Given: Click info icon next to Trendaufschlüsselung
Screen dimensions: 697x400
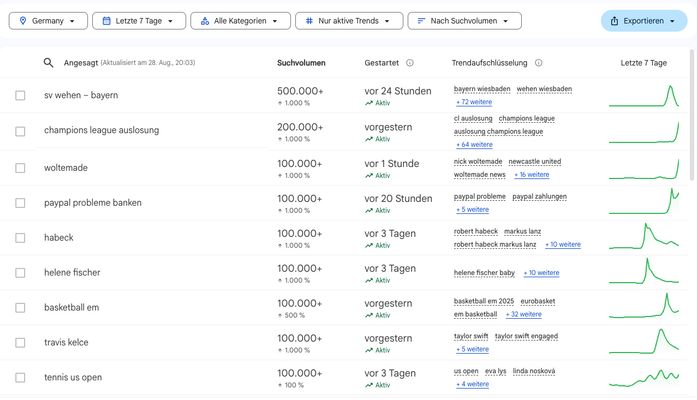Looking at the screenshot, I should 538,63.
